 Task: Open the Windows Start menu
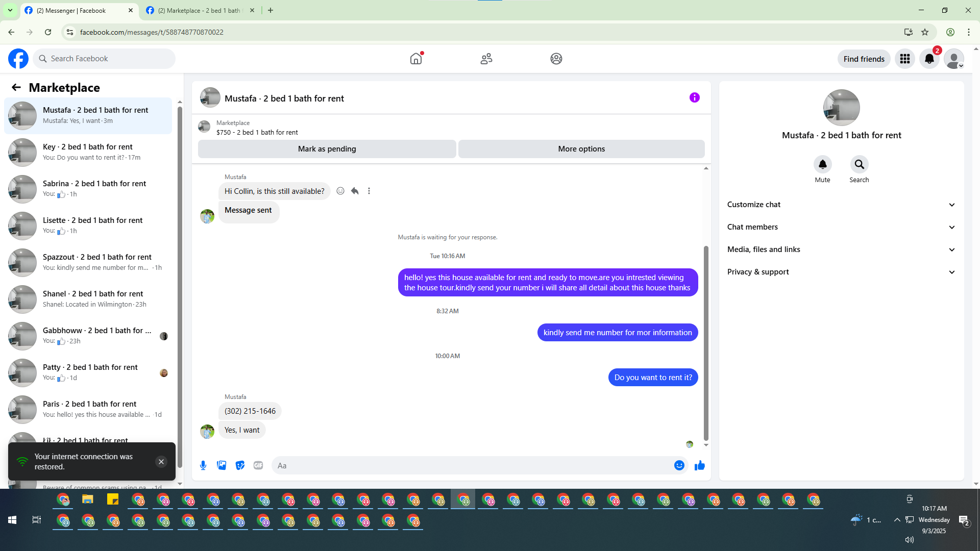tap(12, 520)
